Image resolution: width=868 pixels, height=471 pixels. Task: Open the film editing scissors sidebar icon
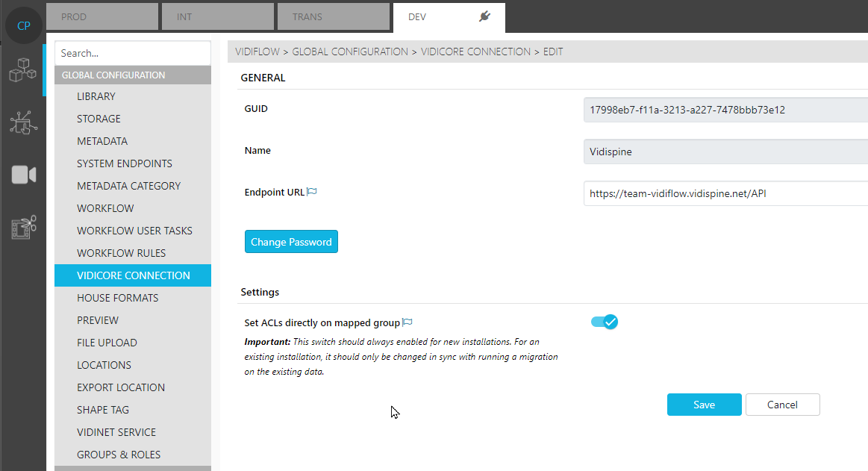click(23, 227)
